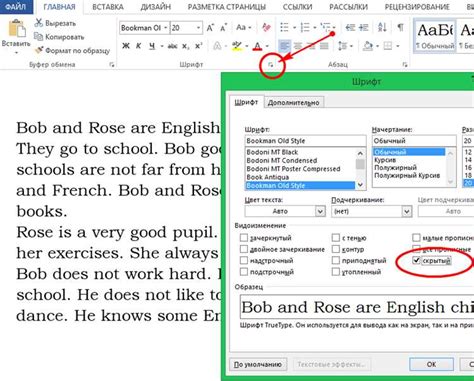Click the bulleted list icon
The height and width of the screenshot is (381, 474).
284,27
